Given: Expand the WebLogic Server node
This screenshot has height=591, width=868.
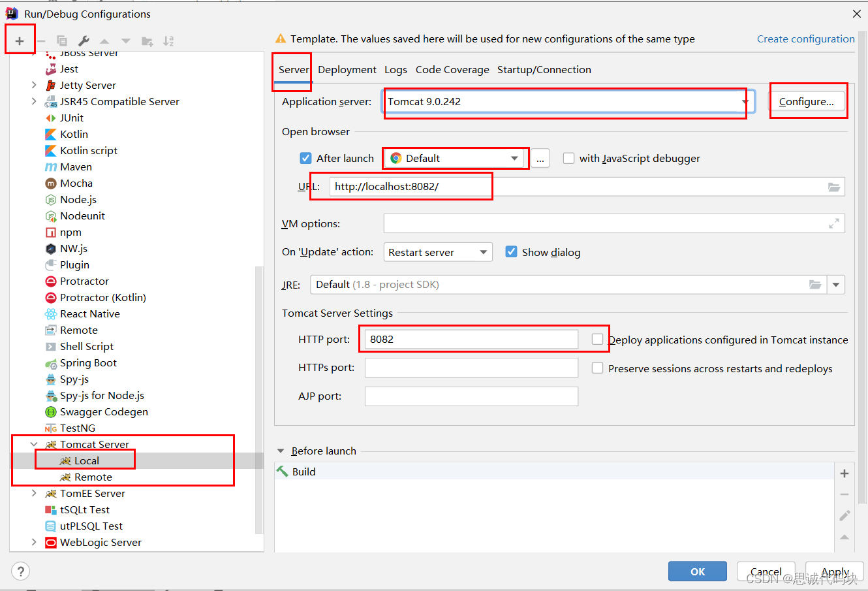Looking at the screenshot, I should 34,542.
